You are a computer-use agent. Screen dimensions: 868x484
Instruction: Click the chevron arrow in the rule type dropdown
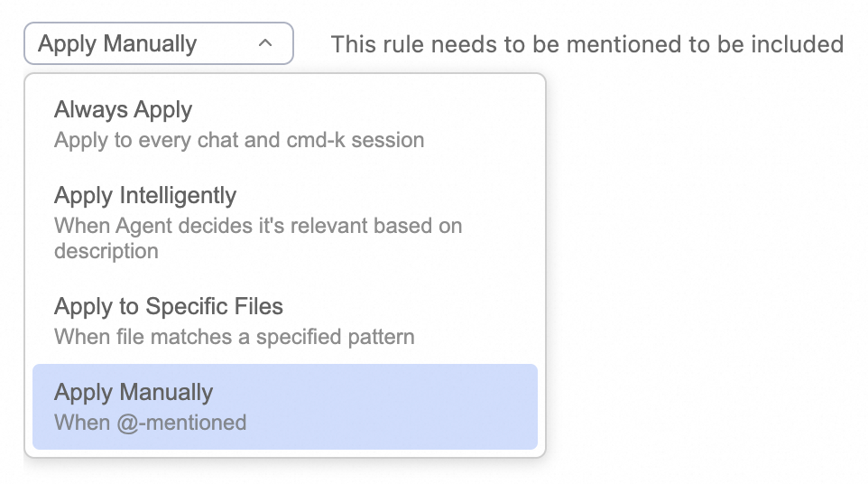tap(264, 43)
